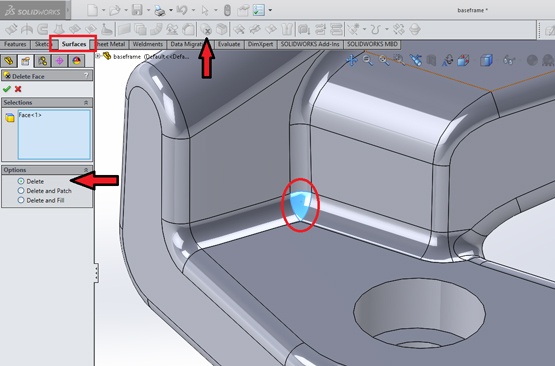
Task: Click the Save floppy disk icon
Action: (x=137, y=10)
